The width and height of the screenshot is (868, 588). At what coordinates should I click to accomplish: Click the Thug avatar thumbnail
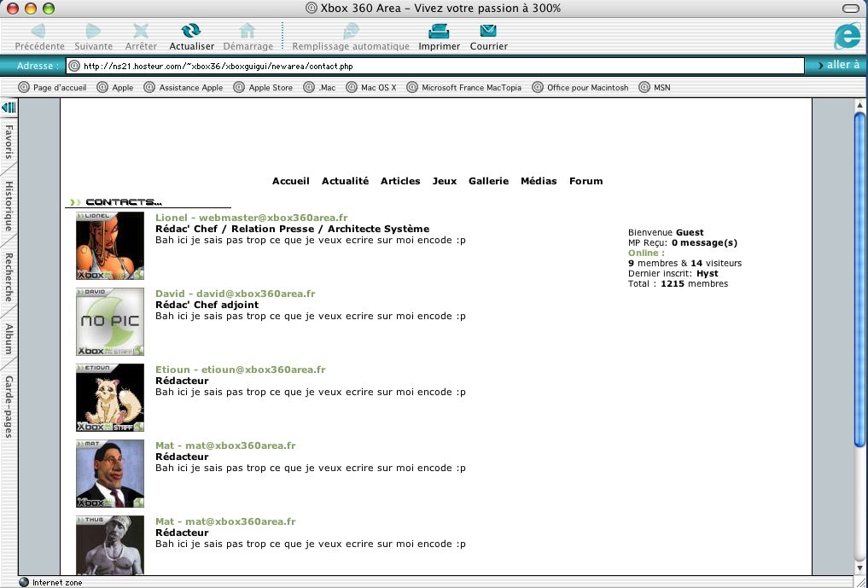click(x=110, y=545)
